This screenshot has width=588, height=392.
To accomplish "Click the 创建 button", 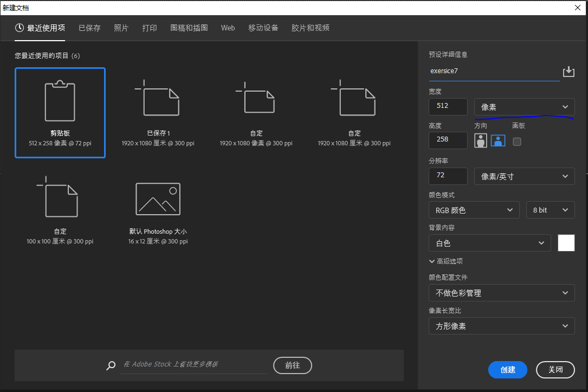I will (x=508, y=370).
